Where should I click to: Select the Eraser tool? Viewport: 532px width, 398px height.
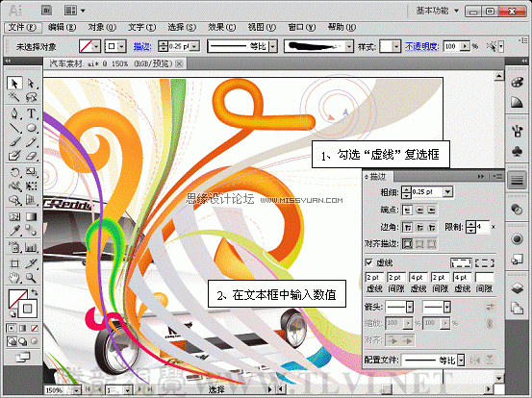pos(31,156)
